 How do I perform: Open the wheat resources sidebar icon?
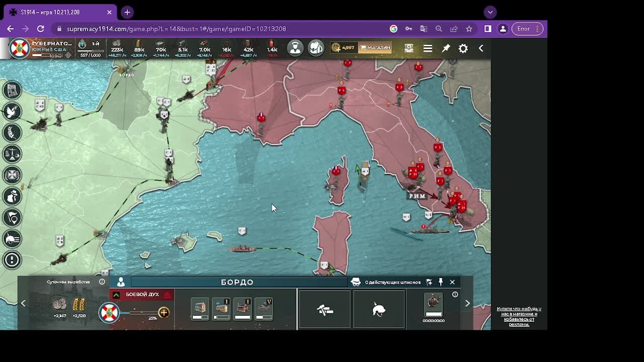click(x=13, y=132)
